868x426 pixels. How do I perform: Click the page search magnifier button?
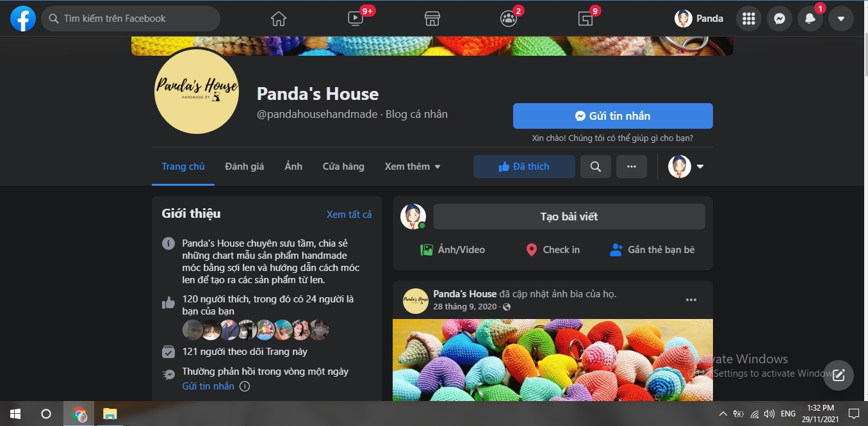coord(596,167)
